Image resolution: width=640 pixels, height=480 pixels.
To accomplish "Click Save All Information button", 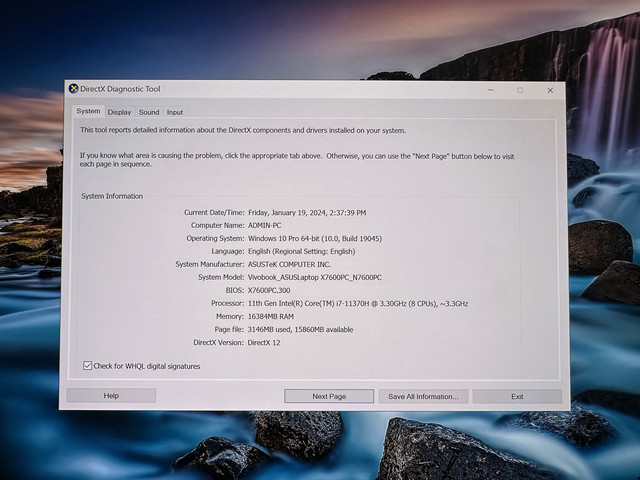I will pos(423,396).
